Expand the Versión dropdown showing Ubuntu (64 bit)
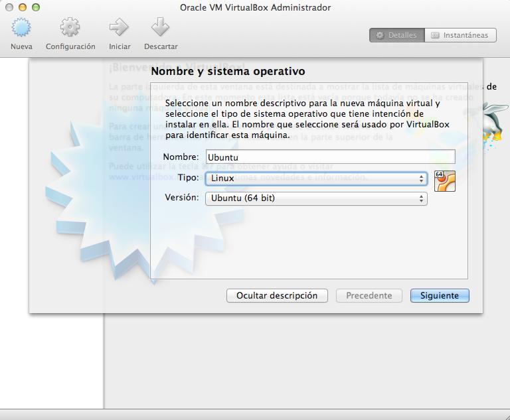The height and width of the screenshot is (420, 510). 315,198
